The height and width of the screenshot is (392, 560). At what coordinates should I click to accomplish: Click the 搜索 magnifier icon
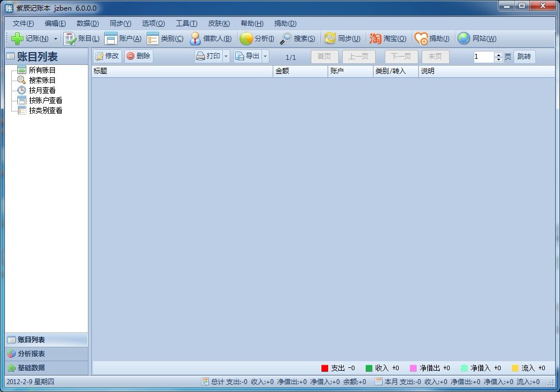286,39
